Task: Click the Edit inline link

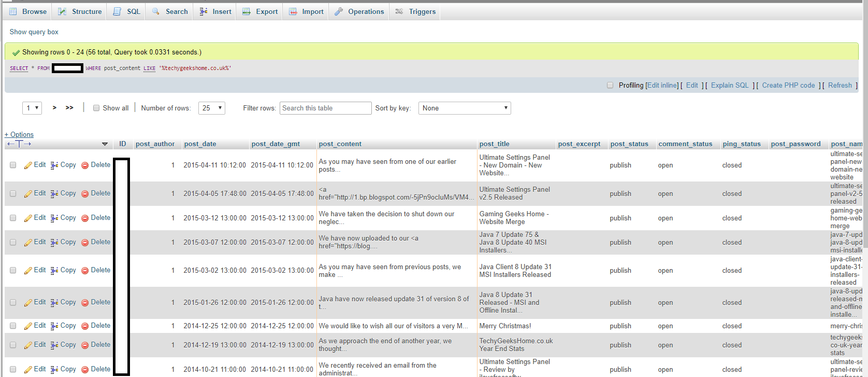Action: point(662,86)
